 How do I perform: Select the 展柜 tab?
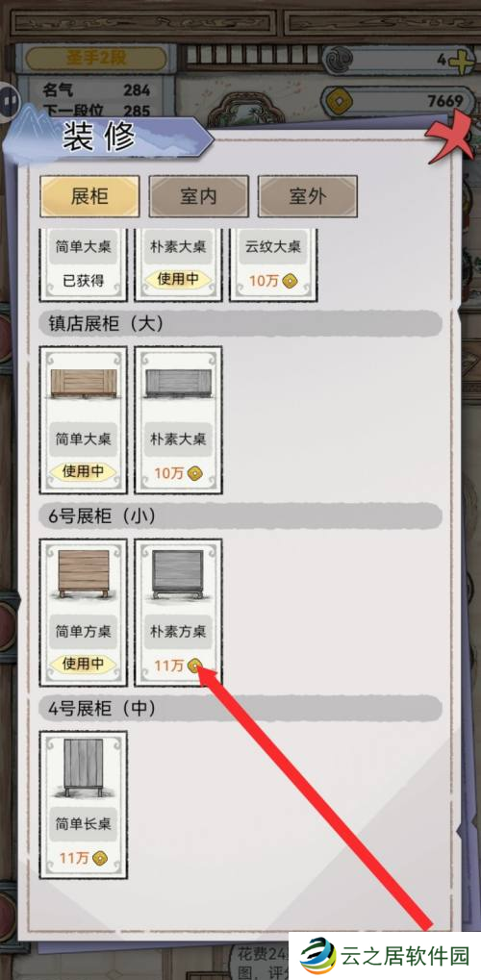(x=89, y=196)
